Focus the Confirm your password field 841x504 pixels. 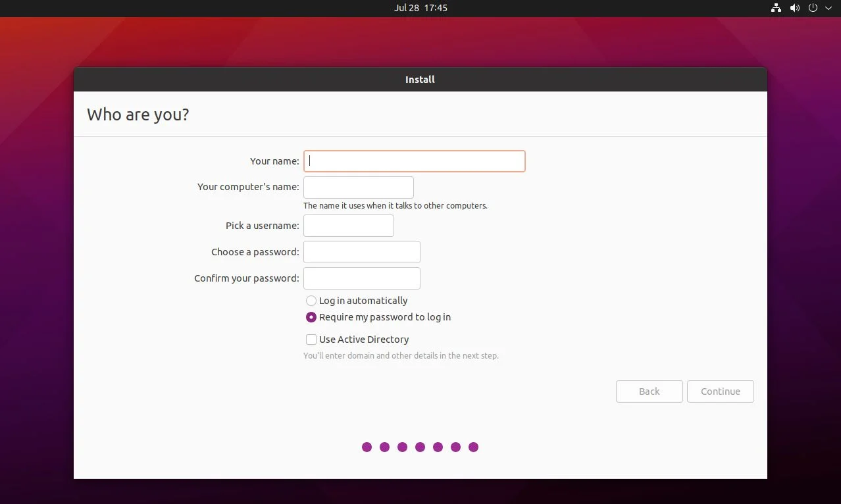pyautogui.click(x=362, y=278)
